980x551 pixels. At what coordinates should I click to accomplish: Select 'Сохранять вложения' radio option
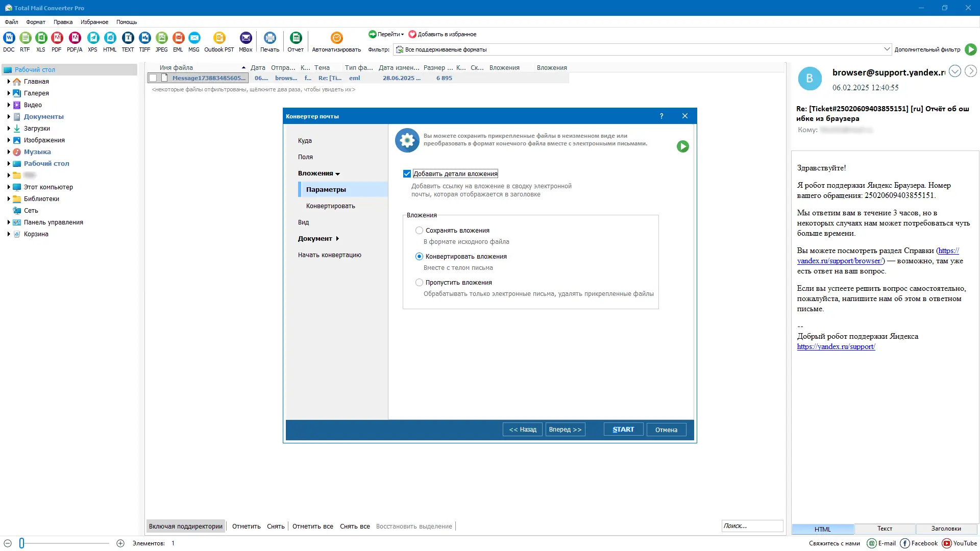(x=419, y=231)
